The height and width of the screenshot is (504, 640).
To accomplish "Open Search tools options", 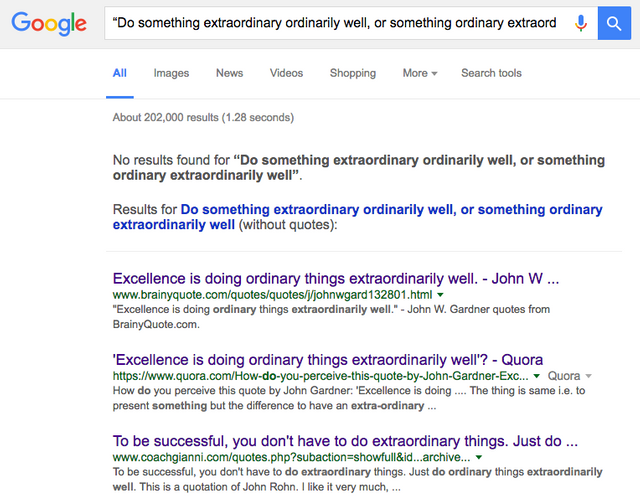I will (x=491, y=73).
